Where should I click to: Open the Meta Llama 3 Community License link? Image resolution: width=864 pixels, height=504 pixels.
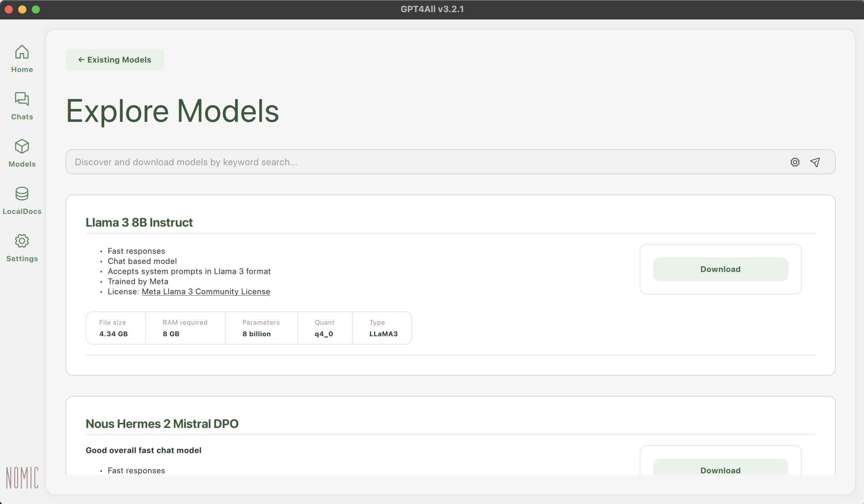[206, 292]
